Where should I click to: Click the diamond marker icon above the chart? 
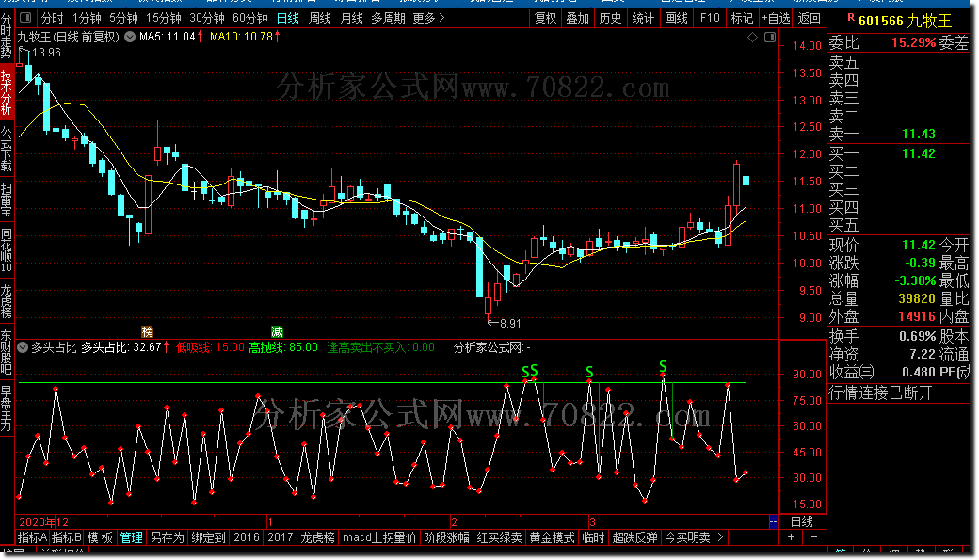click(752, 38)
